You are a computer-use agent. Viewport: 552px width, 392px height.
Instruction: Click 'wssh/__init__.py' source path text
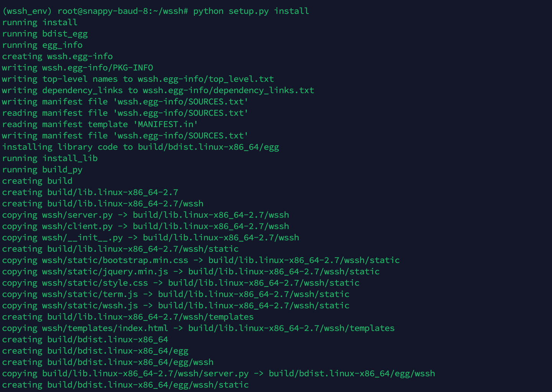pyautogui.click(x=82, y=238)
